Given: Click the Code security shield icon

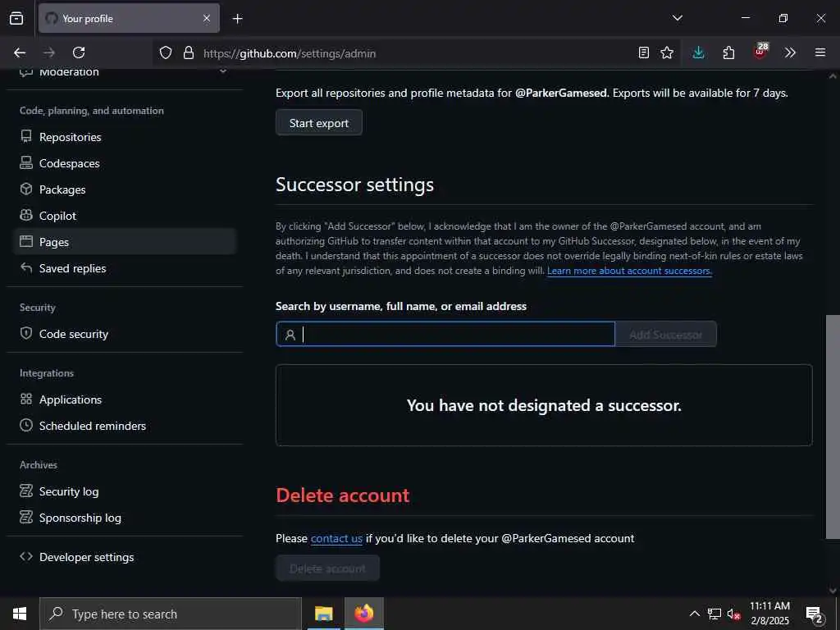Looking at the screenshot, I should (x=25, y=333).
